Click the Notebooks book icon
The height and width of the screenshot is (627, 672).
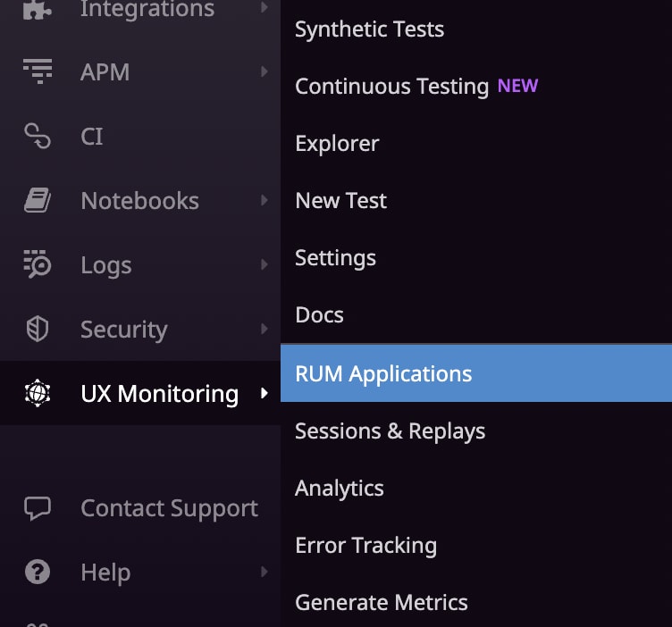(x=37, y=201)
